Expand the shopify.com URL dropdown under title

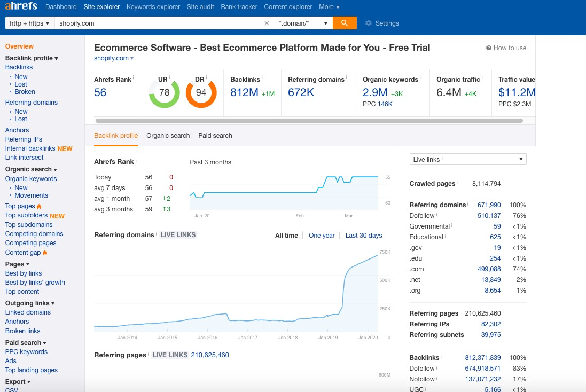click(x=132, y=58)
